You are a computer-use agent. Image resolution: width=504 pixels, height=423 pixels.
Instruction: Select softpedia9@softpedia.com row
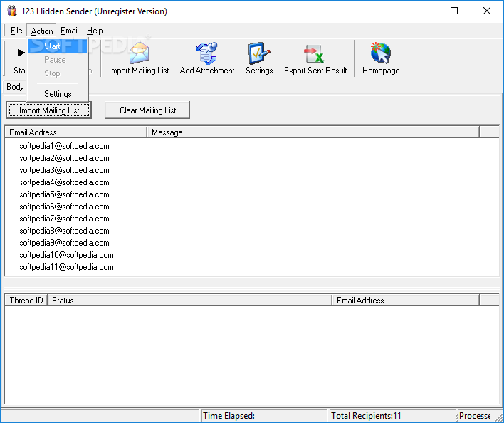[x=64, y=243]
